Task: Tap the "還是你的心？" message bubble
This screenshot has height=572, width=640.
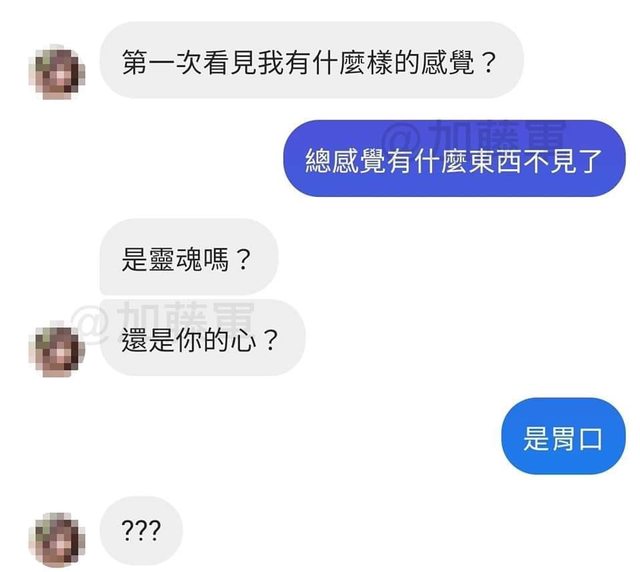Action: (202, 338)
